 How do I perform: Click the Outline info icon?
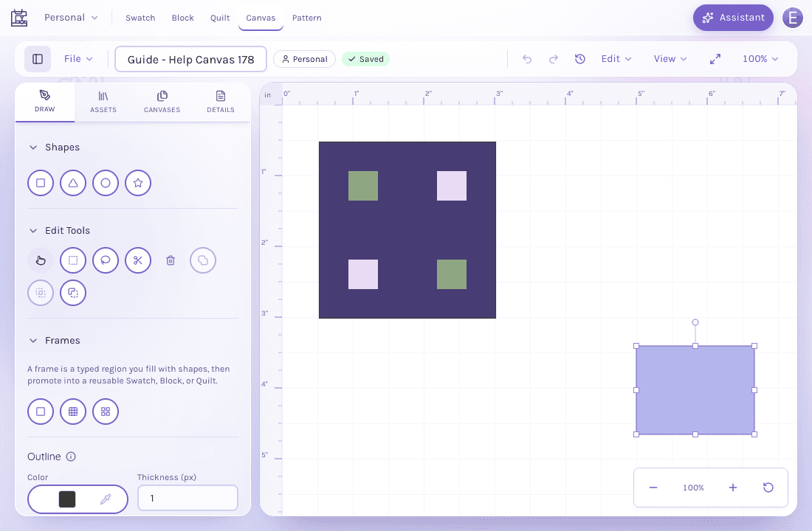[71, 457]
